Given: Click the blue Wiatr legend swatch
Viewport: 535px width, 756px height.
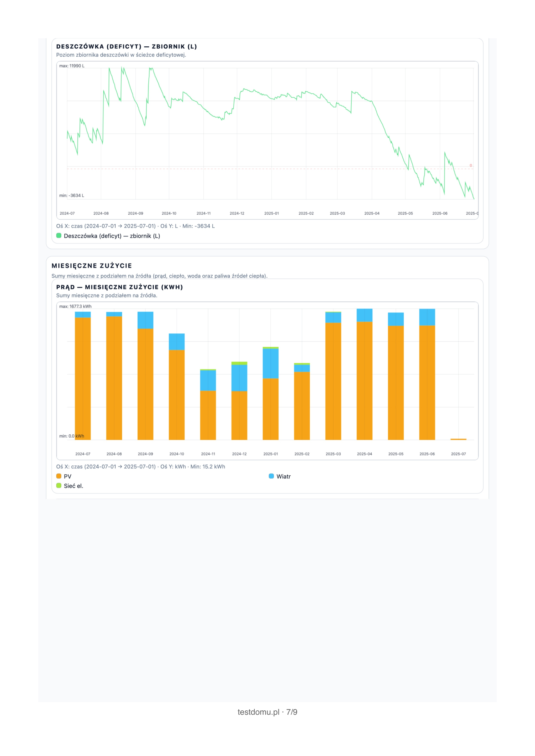Looking at the screenshot, I should (x=271, y=476).
